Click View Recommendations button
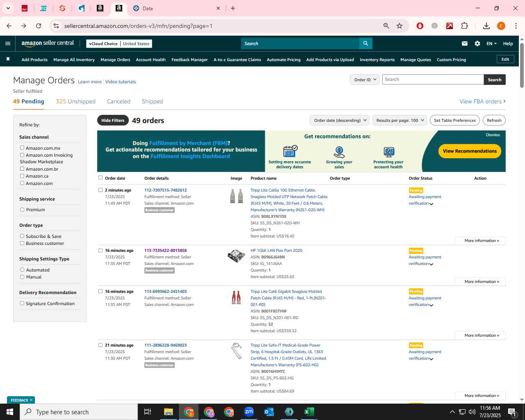The height and width of the screenshot is (420, 525). click(470, 151)
